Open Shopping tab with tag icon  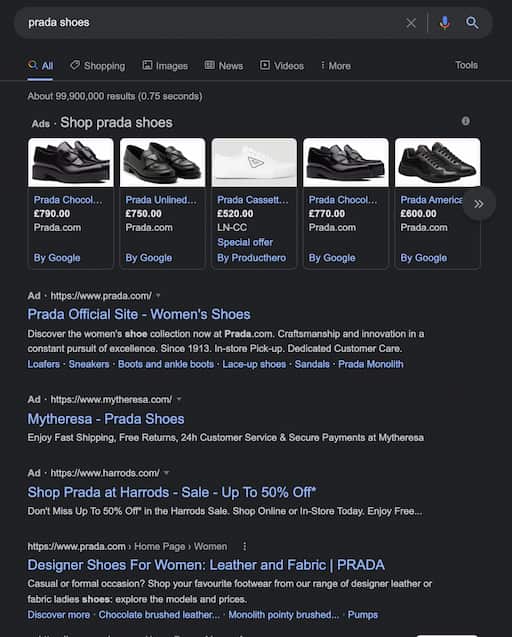98,66
